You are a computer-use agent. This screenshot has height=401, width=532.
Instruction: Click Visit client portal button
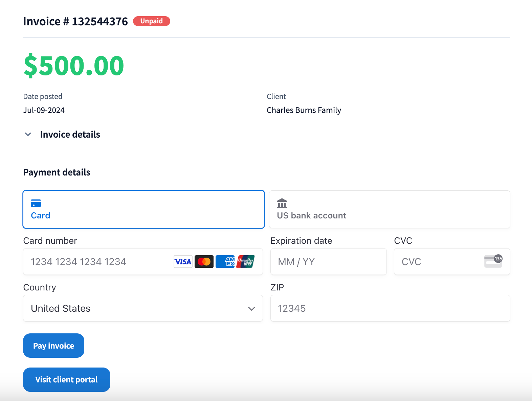(67, 380)
